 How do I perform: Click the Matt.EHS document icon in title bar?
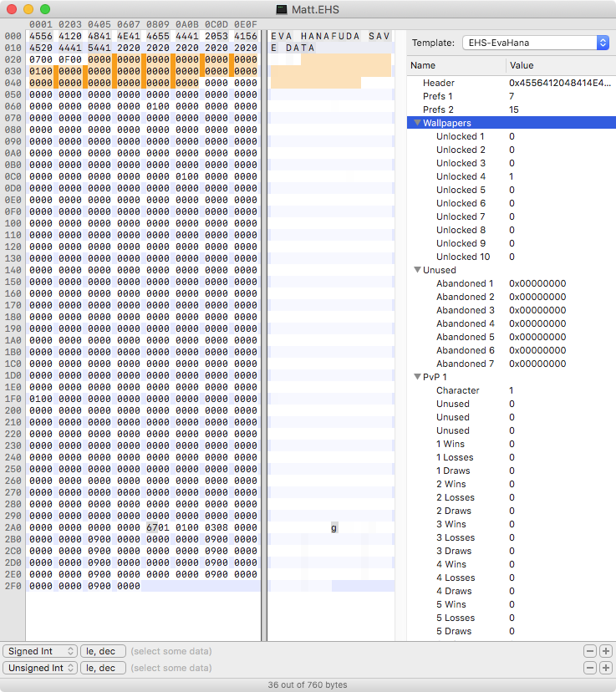[283, 8]
